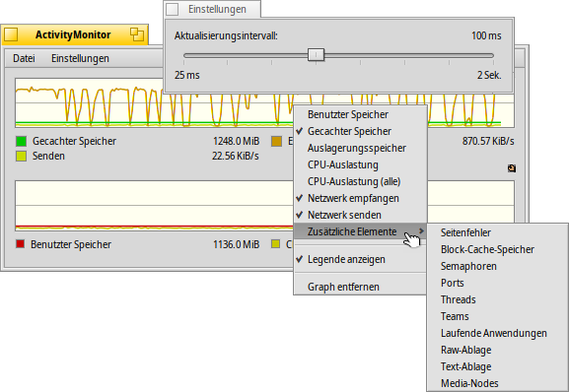This screenshot has width=569, height=392.
Task: Click the 22.56 KiB/s value
Action: [236, 156]
